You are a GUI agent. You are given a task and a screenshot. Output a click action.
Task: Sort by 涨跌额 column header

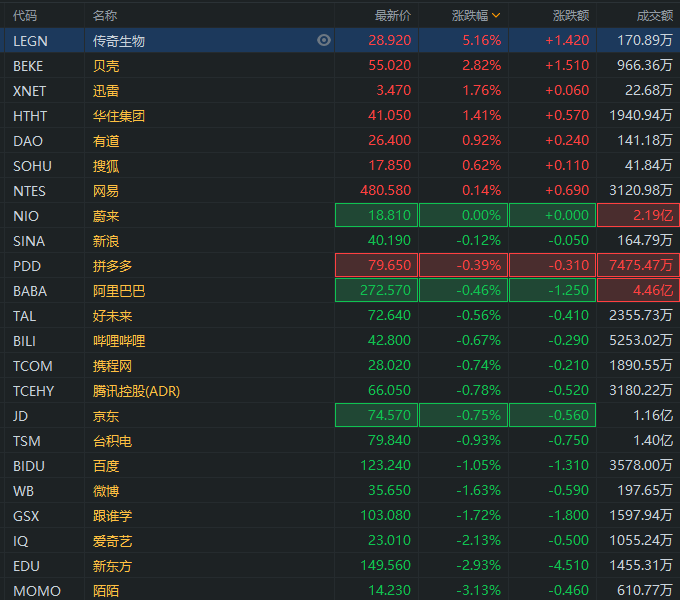571,16
